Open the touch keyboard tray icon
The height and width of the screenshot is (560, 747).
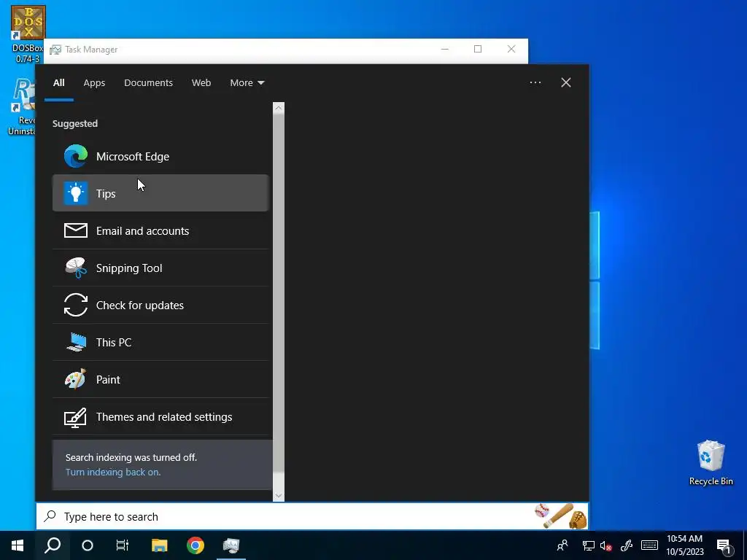tap(649, 545)
